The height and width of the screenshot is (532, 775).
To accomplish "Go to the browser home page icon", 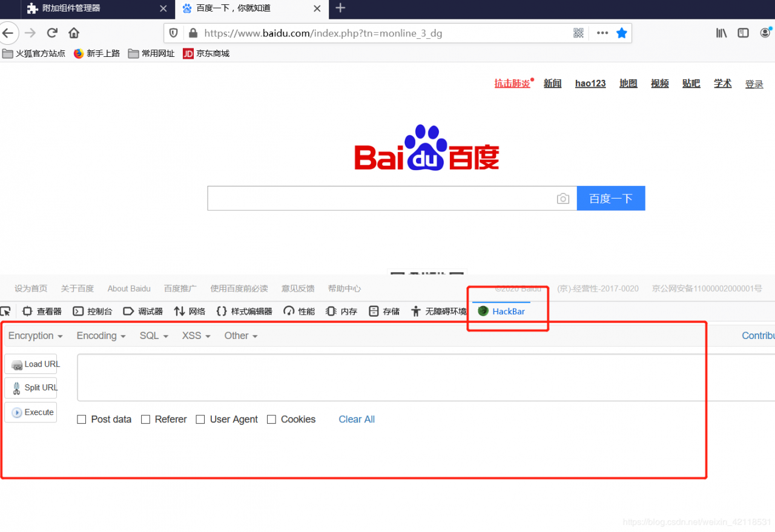I will tap(74, 33).
